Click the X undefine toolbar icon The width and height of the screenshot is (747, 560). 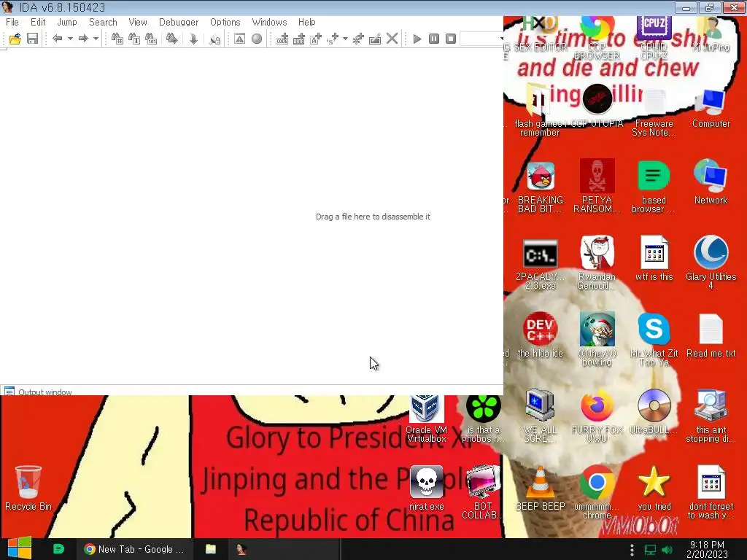(392, 39)
